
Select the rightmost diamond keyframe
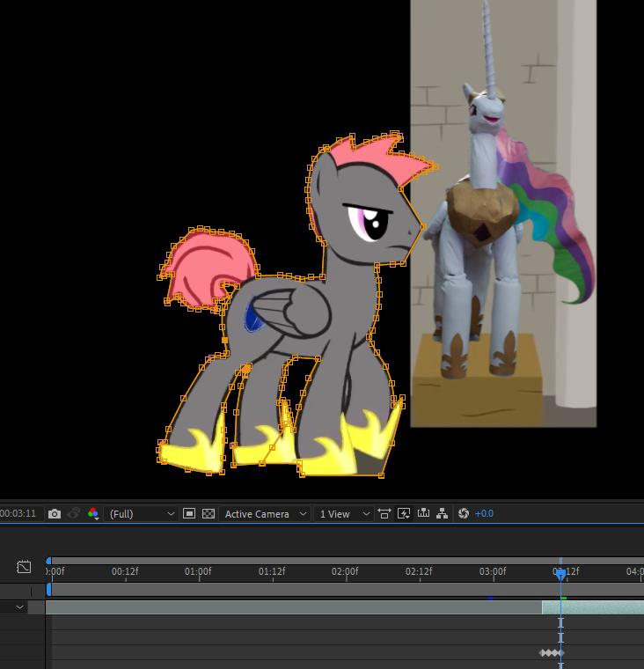[561, 653]
